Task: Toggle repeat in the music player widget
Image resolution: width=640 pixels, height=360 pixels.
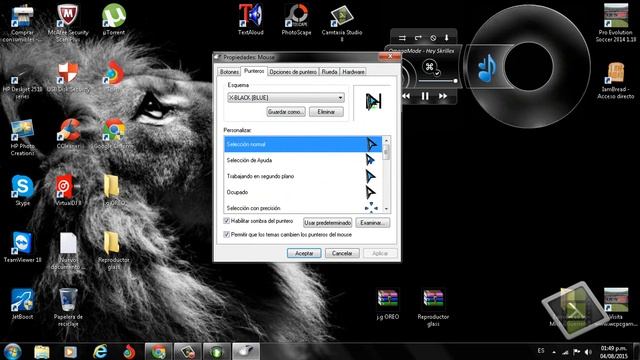Action: (418, 38)
